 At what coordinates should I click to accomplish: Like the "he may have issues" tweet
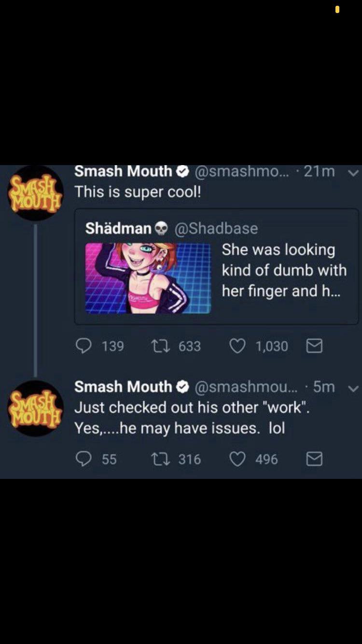pos(237,459)
